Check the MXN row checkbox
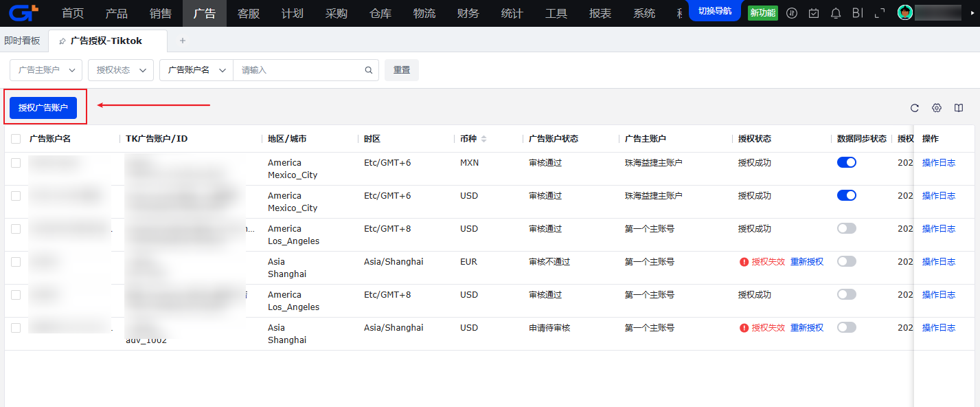This screenshot has width=980, height=407. tap(16, 163)
